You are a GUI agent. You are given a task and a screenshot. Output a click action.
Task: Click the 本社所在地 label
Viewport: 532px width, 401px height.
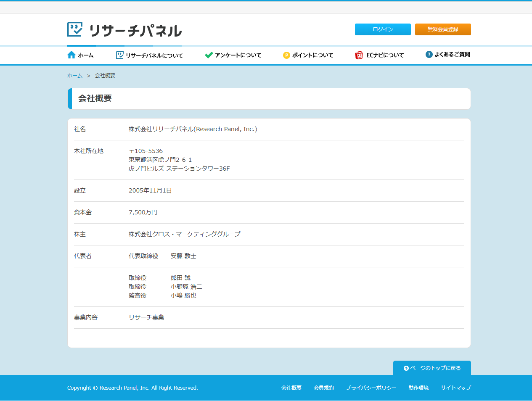[x=89, y=151]
